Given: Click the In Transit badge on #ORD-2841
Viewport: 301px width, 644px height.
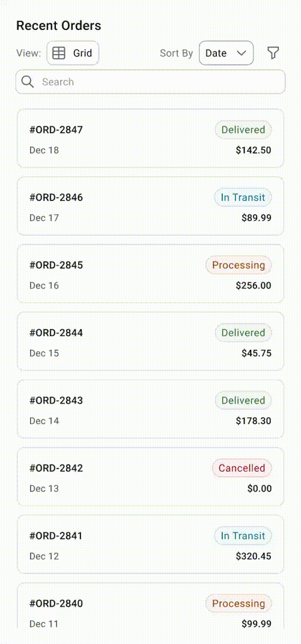Looking at the screenshot, I should [243, 536].
